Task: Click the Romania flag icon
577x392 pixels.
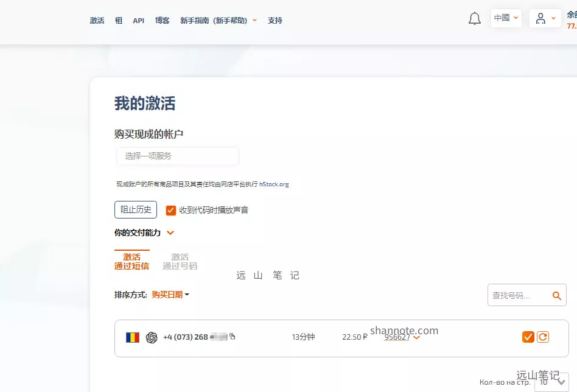Action: 133,337
